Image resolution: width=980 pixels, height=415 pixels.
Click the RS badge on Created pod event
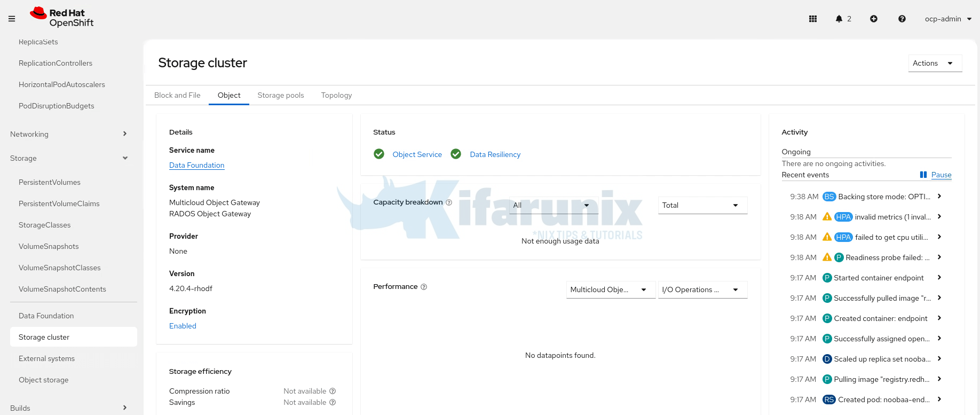[x=829, y=400]
